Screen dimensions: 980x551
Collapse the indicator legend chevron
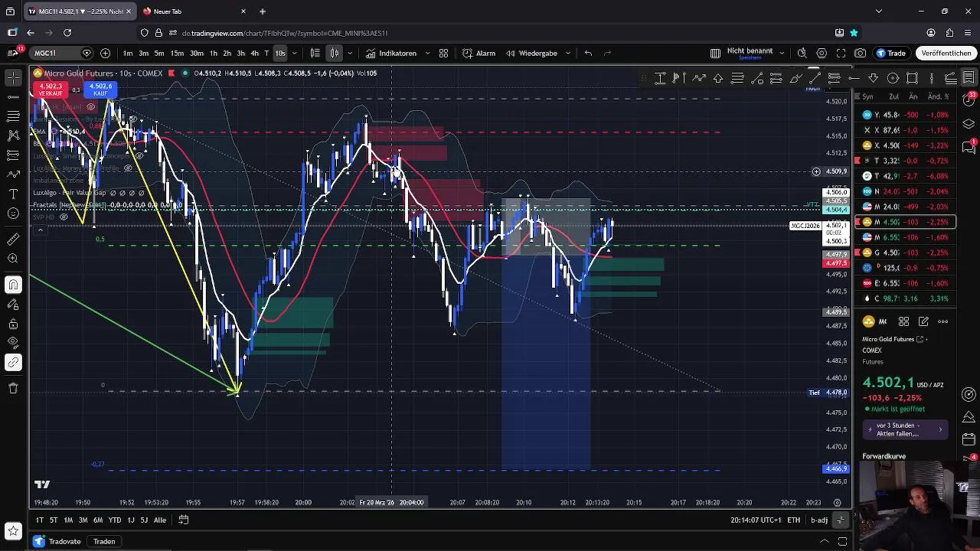pyautogui.click(x=40, y=230)
